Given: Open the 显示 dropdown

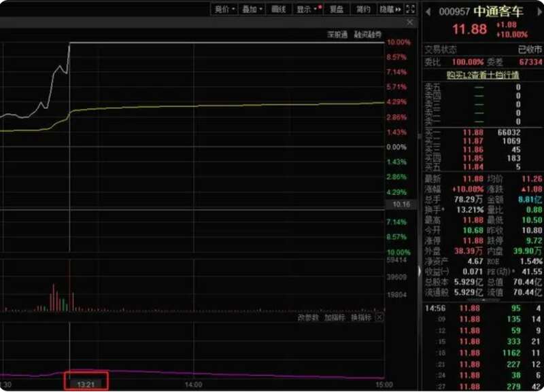Looking at the screenshot, I should (308, 10).
